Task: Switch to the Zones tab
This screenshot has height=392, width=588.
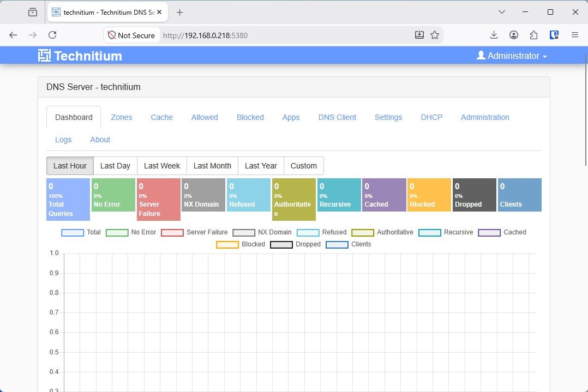Action: coord(122,117)
